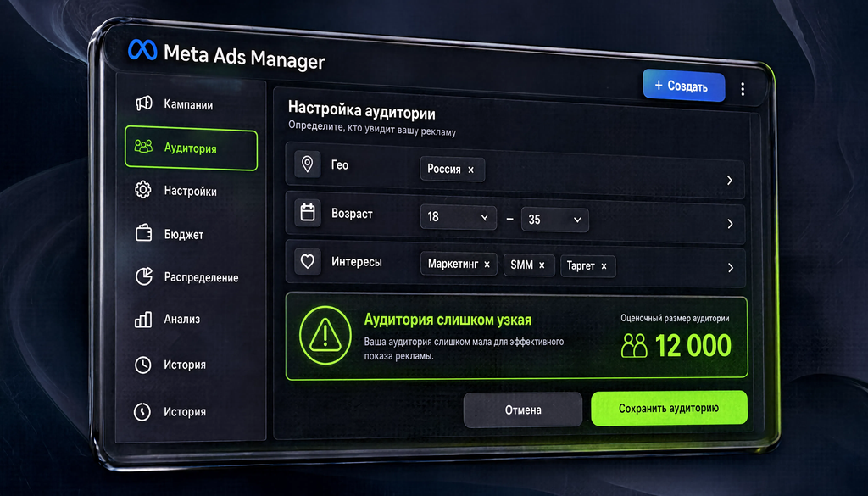This screenshot has height=496, width=868.
Task: Remove the SMM interest tag
Action: (x=542, y=265)
